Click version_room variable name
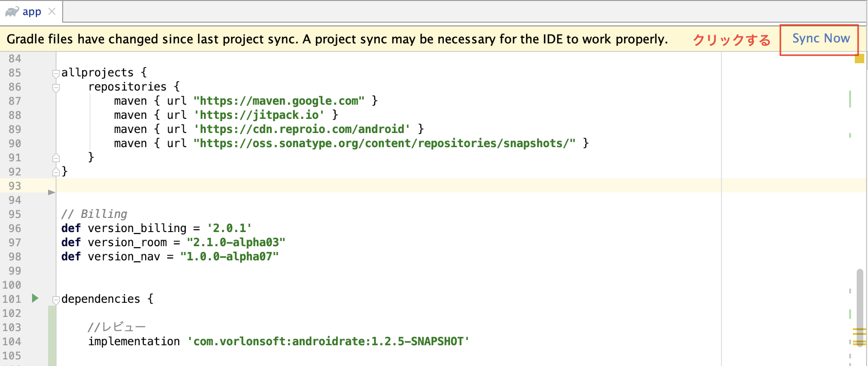Image resolution: width=868 pixels, height=366 pixels. 127,242
